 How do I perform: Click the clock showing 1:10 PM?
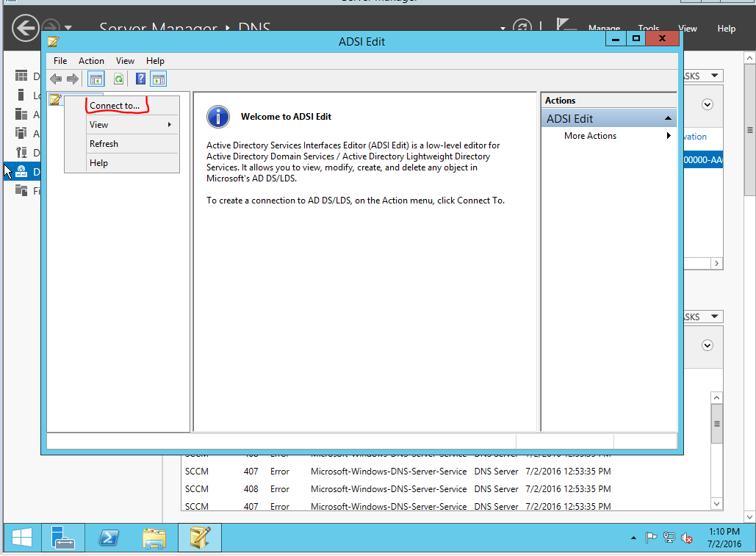[x=724, y=532]
